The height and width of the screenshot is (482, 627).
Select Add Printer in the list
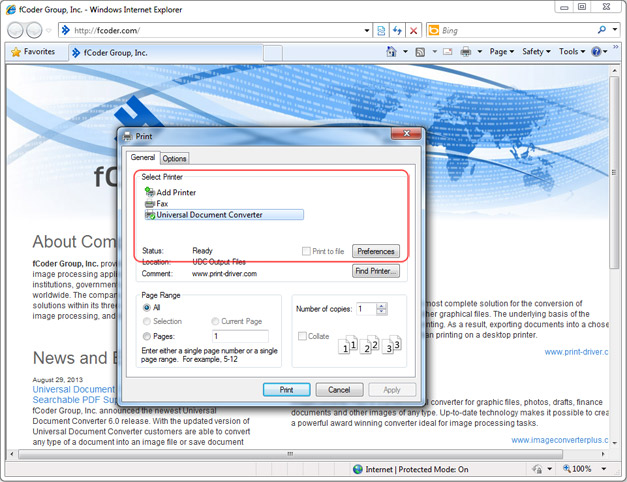coord(171,192)
